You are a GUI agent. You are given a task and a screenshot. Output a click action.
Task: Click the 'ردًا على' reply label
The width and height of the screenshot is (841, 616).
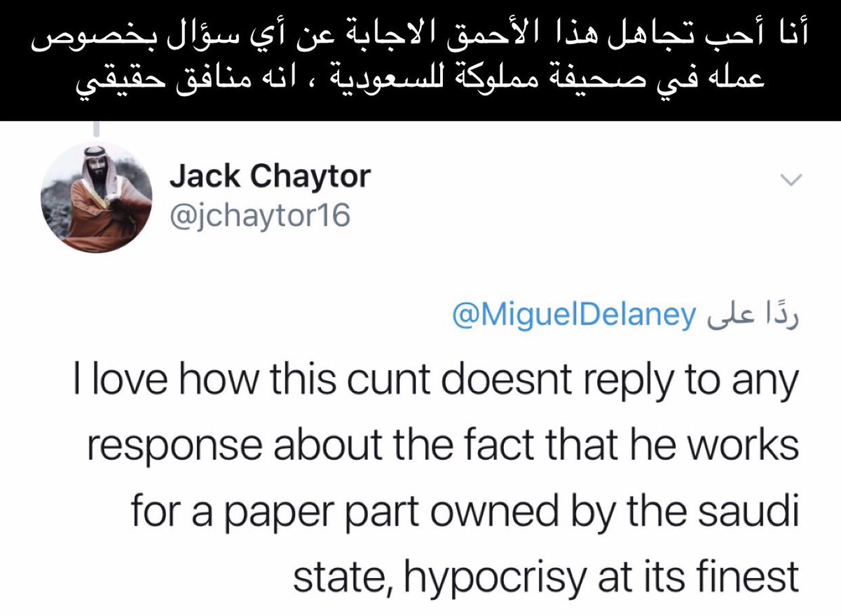751,316
